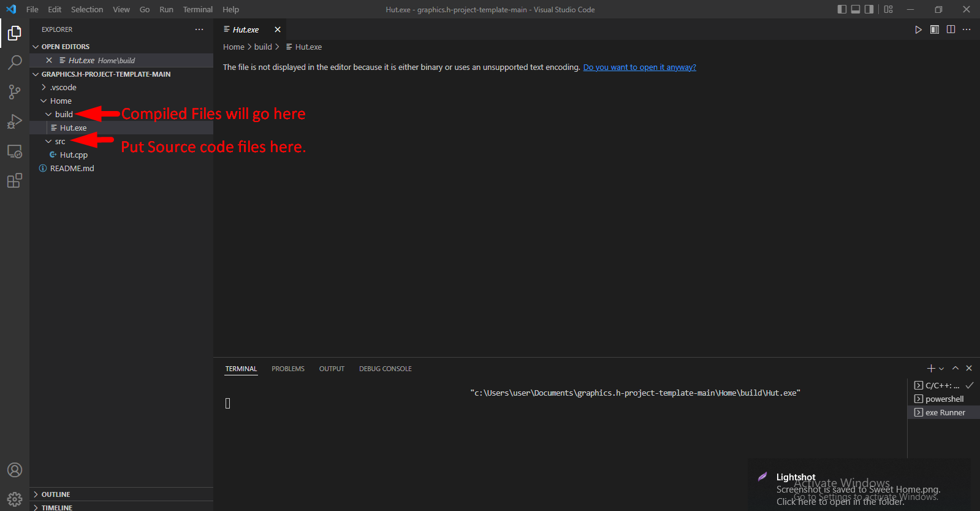Open the Edit menu
The image size is (980, 511).
tap(55, 9)
